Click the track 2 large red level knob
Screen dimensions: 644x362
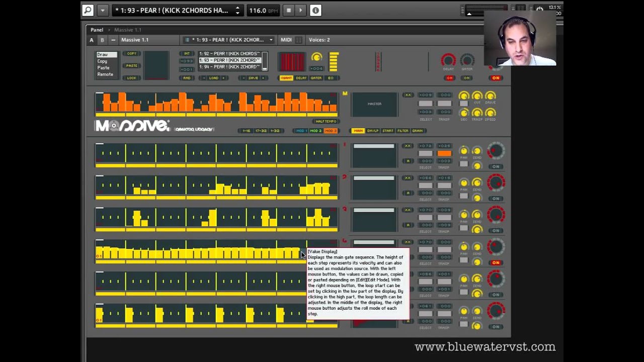(496, 183)
